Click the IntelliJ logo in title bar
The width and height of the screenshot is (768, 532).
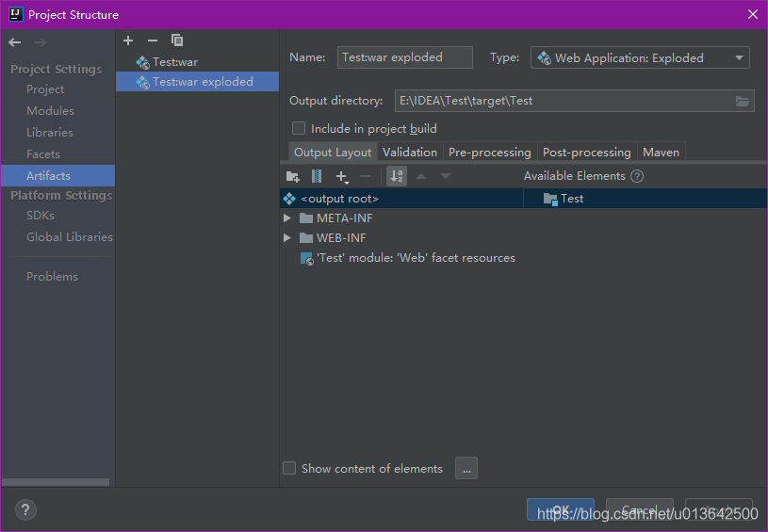[x=16, y=14]
